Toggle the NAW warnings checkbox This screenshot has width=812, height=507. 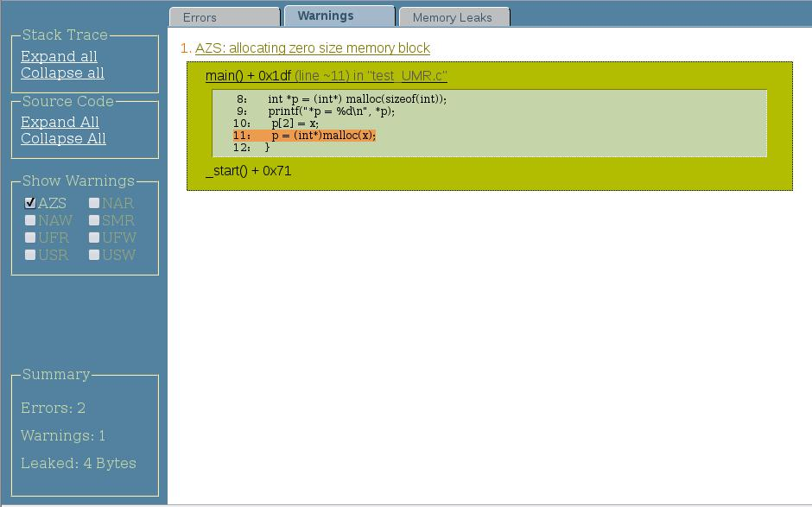(30, 220)
